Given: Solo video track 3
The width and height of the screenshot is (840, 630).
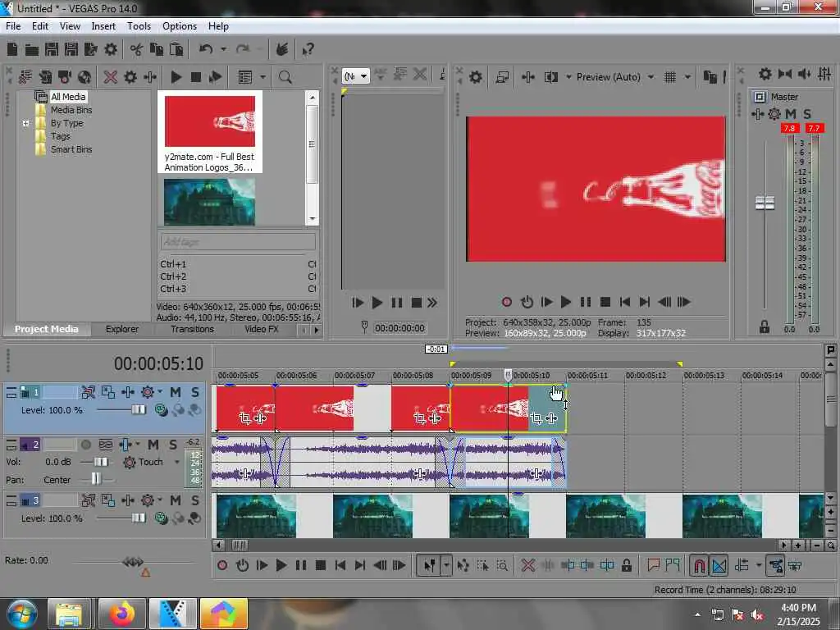Looking at the screenshot, I should click(195, 500).
